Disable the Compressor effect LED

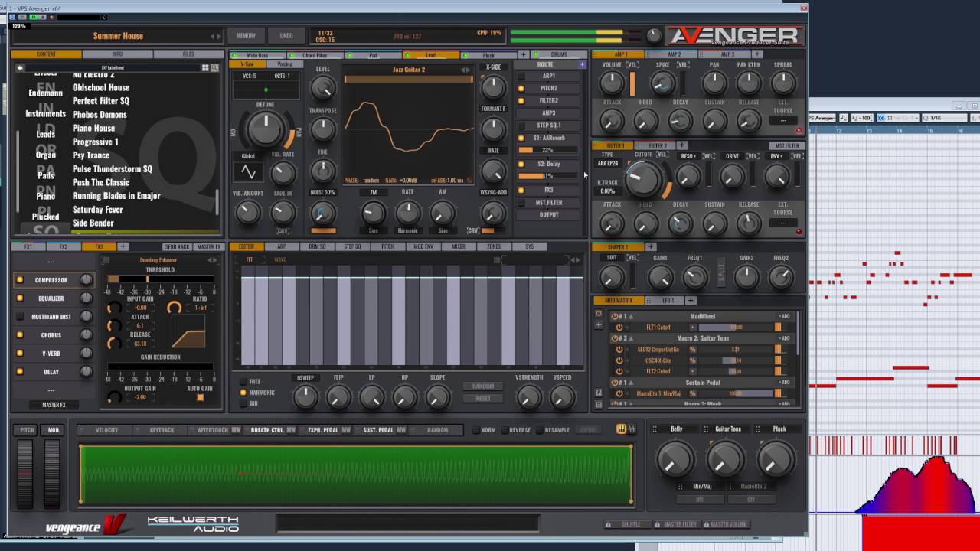(20, 280)
